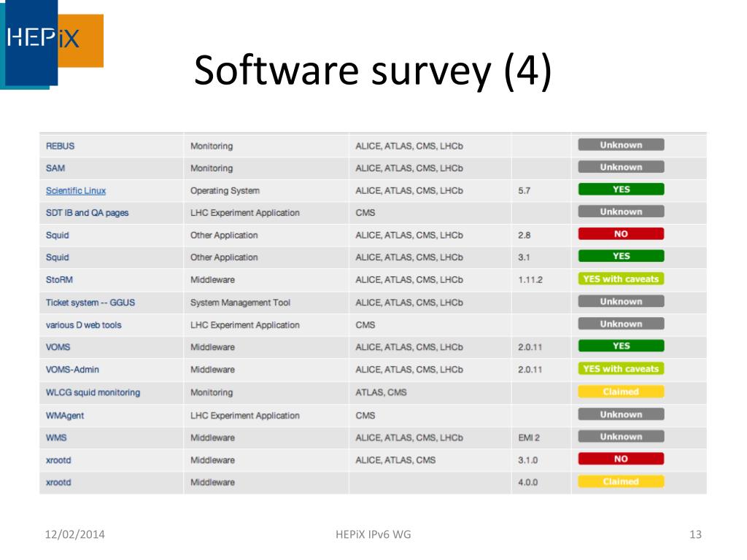Click YES with caveats badge for StoRM
Image resolution: width=747 pixels, height=560 pixels.
click(x=621, y=279)
